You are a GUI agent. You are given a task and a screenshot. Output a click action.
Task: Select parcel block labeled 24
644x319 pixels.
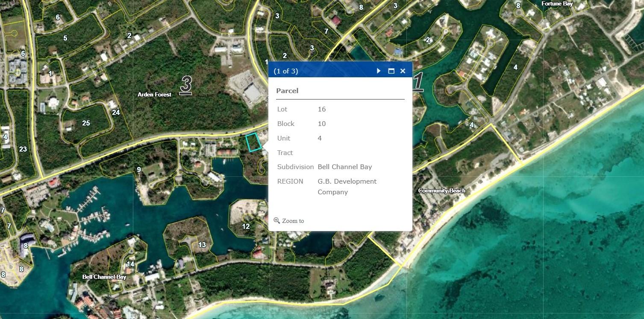[x=116, y=112]
